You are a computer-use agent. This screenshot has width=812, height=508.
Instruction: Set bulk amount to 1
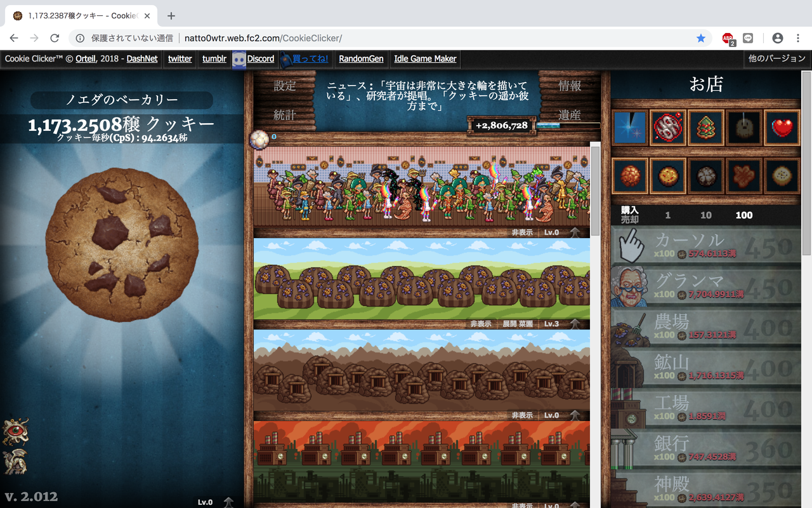tap(667, 215)
